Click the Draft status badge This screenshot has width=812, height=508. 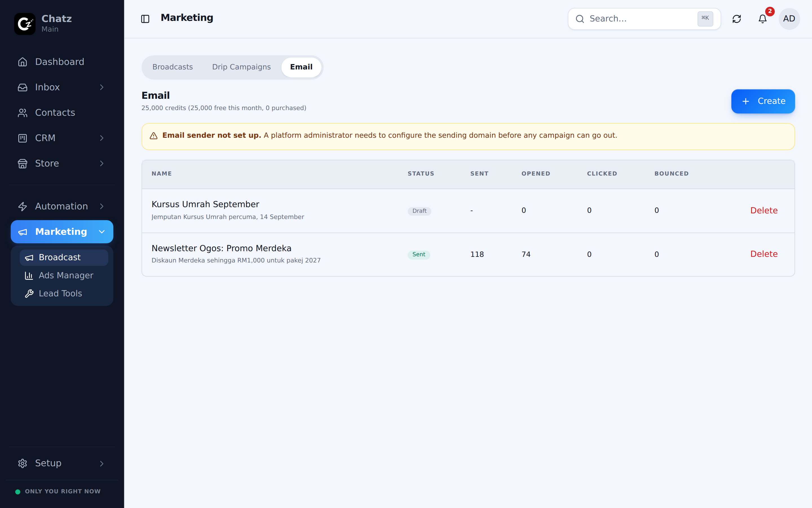point(420,211)
